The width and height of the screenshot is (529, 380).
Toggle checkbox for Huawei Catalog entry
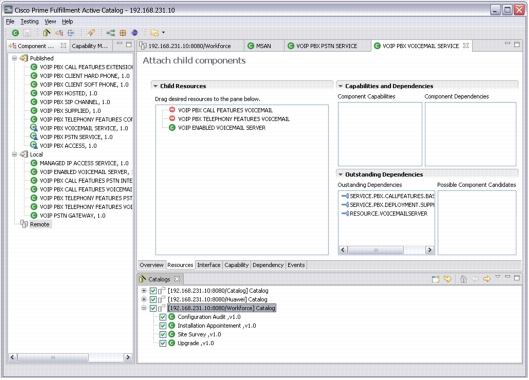tap(153, 299)
